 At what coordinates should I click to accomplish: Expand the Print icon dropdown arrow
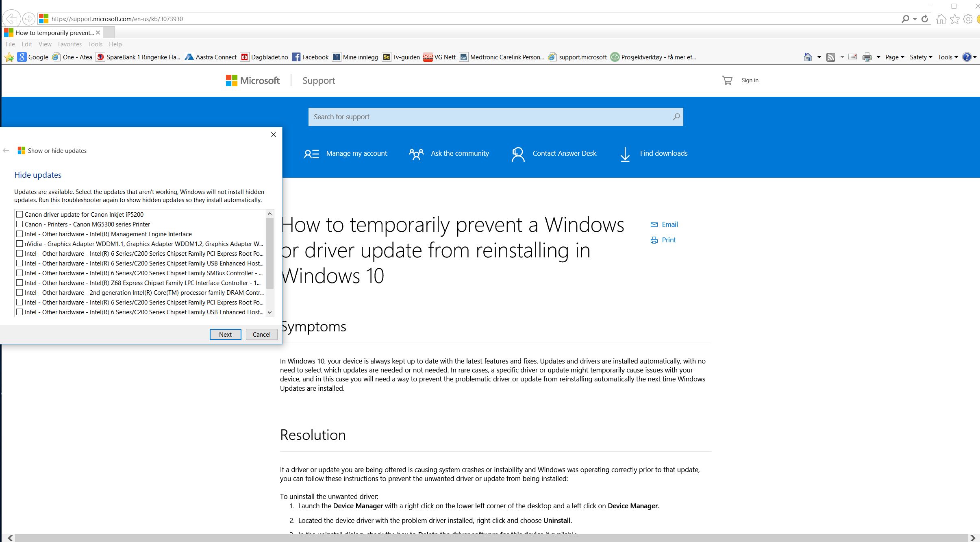(878, 57)
